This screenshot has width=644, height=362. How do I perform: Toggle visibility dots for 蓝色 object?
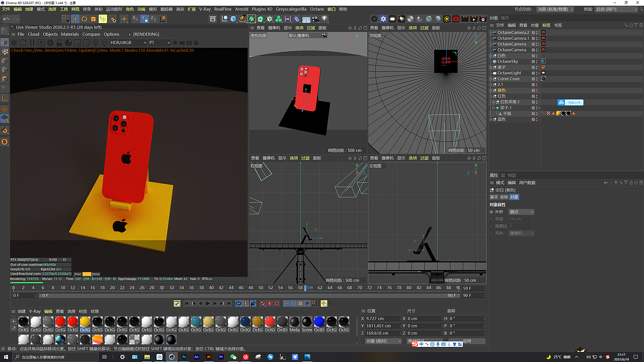tap(537, 119)
